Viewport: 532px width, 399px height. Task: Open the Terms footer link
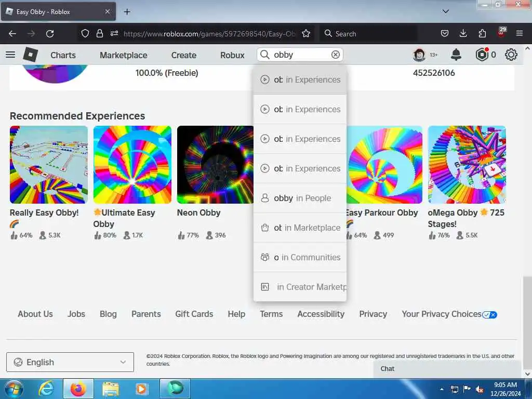click(271, 314)
